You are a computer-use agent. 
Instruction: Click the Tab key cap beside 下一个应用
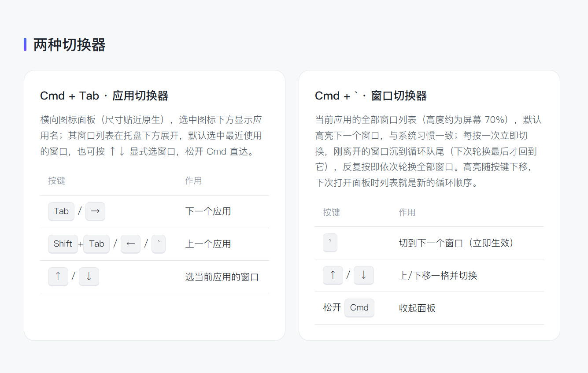pos(61,211)
